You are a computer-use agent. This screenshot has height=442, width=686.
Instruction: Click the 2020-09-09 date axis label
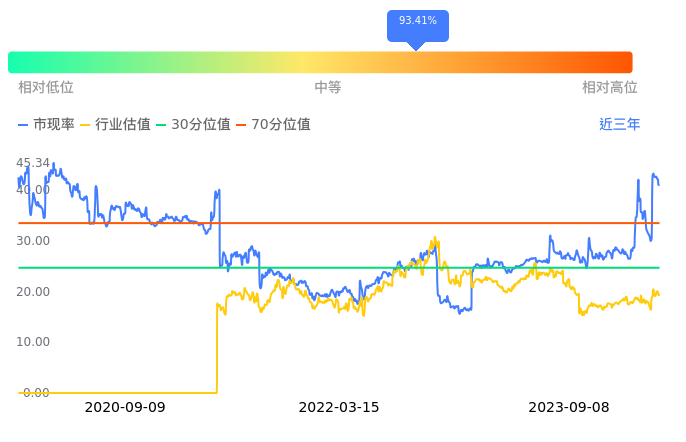(x=125, y=407)
